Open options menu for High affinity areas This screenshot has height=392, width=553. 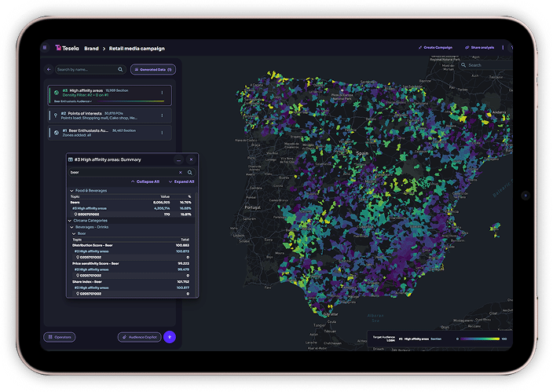[x=162, y=93]
